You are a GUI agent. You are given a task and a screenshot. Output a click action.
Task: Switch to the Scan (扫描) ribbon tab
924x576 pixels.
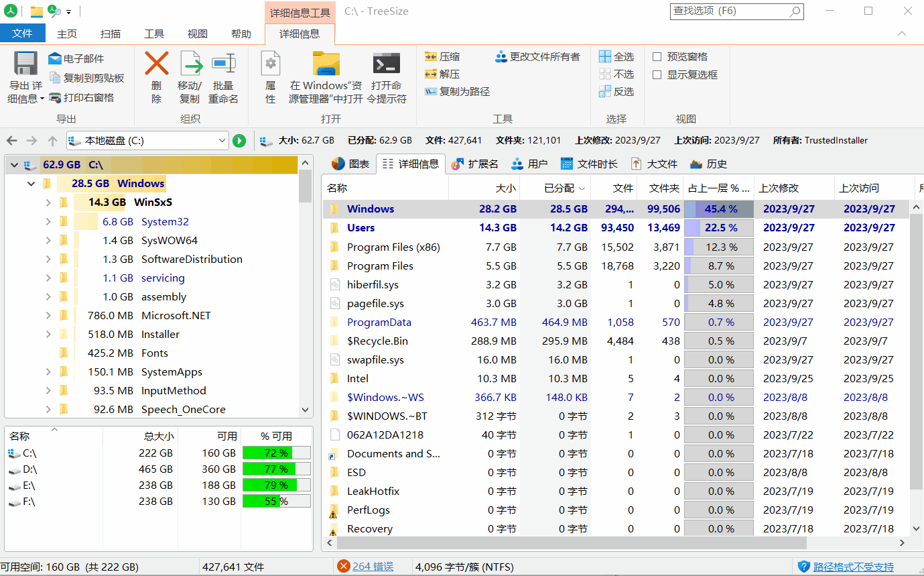[111, 34]
